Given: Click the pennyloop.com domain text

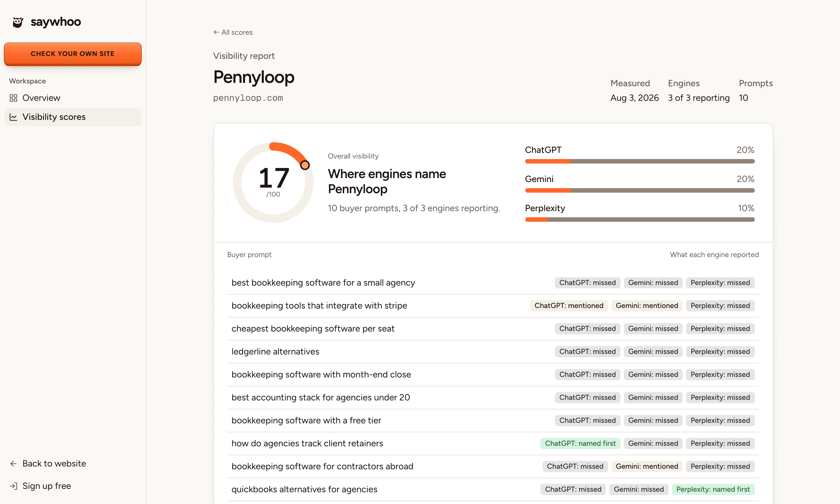Looking at the screenshot, I should click(x=248, y=98).
